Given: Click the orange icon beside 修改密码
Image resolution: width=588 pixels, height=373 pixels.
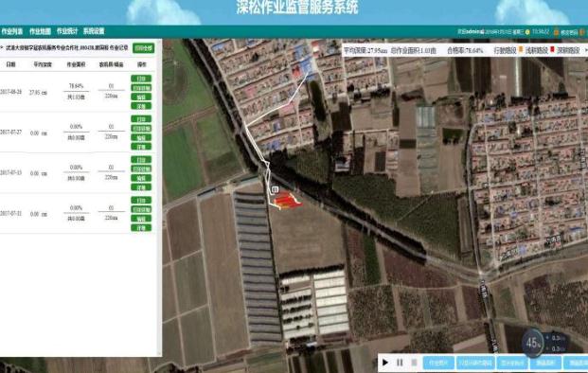Looking at the screenshot, I should (557, 32).
